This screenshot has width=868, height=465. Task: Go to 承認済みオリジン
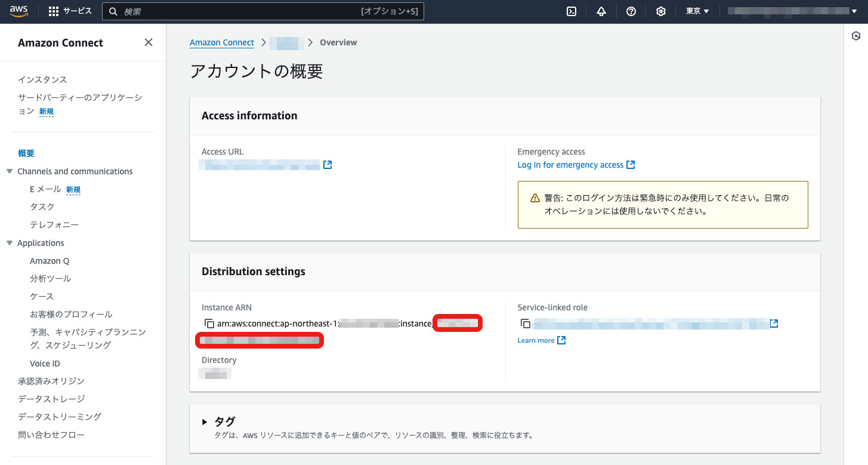coord(51,381)
